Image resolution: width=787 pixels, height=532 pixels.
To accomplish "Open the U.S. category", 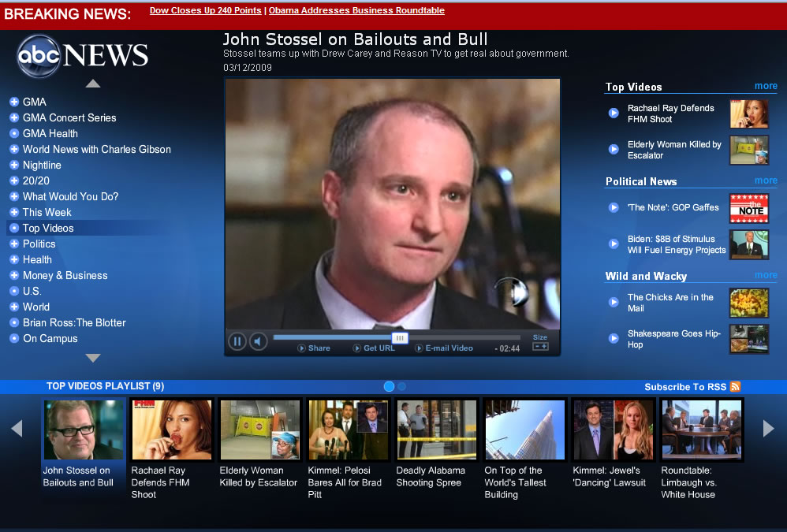I will click(32, 292).
